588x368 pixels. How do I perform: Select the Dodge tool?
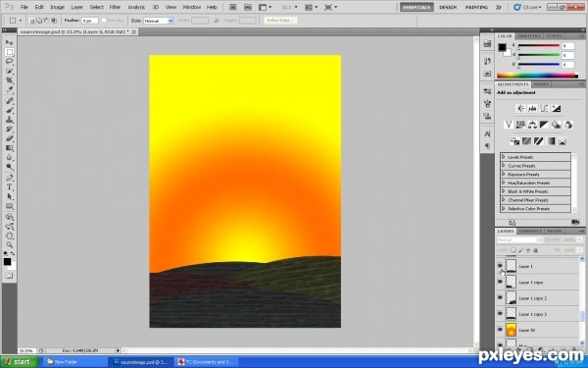click(10, 167)
